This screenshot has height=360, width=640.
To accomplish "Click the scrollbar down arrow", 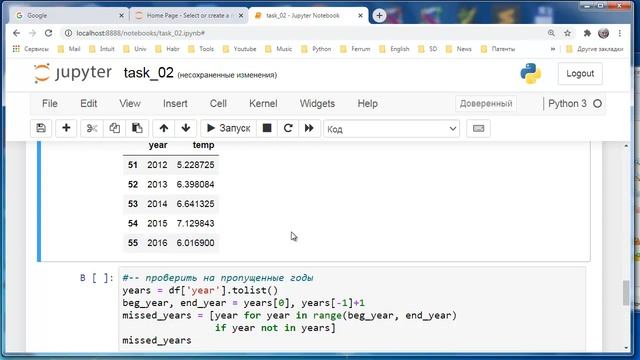I will click(x=627, y=348).
